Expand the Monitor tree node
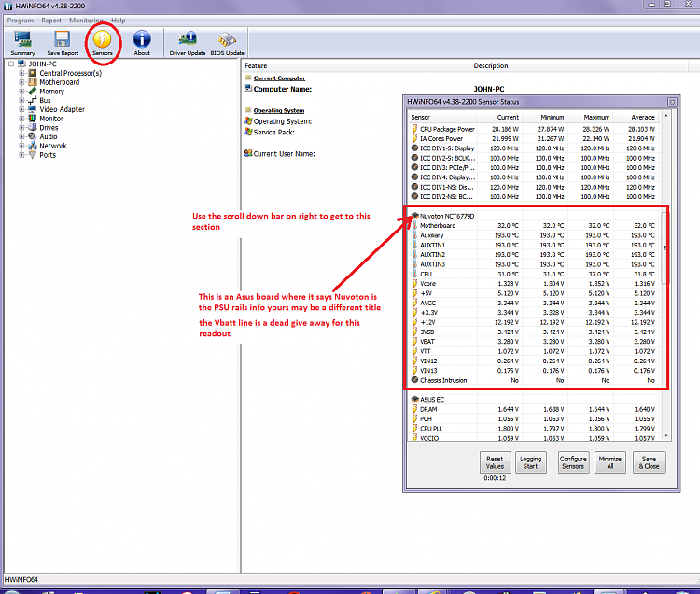This screenshot has width=700, height=594. tap(21, 119)
